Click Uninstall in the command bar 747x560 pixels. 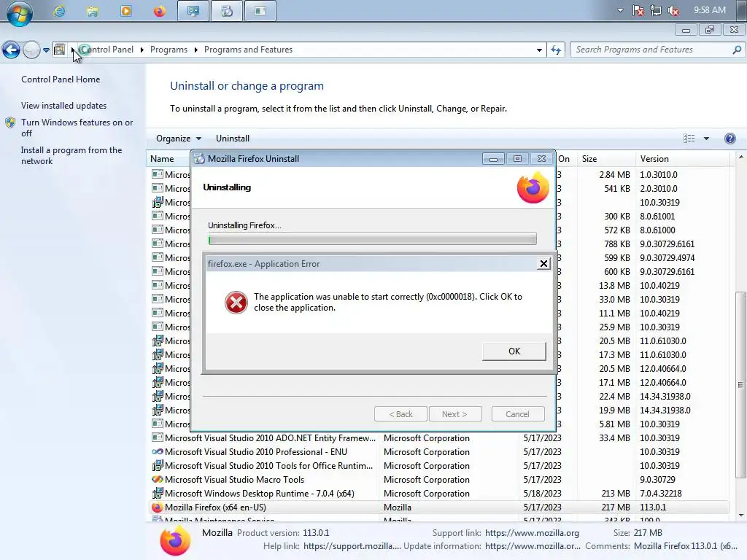pos(233,139)
